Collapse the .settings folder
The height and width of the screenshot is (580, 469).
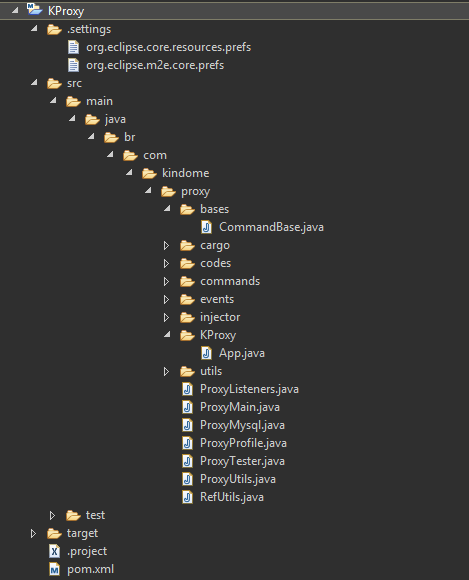[x=34, y=28]
